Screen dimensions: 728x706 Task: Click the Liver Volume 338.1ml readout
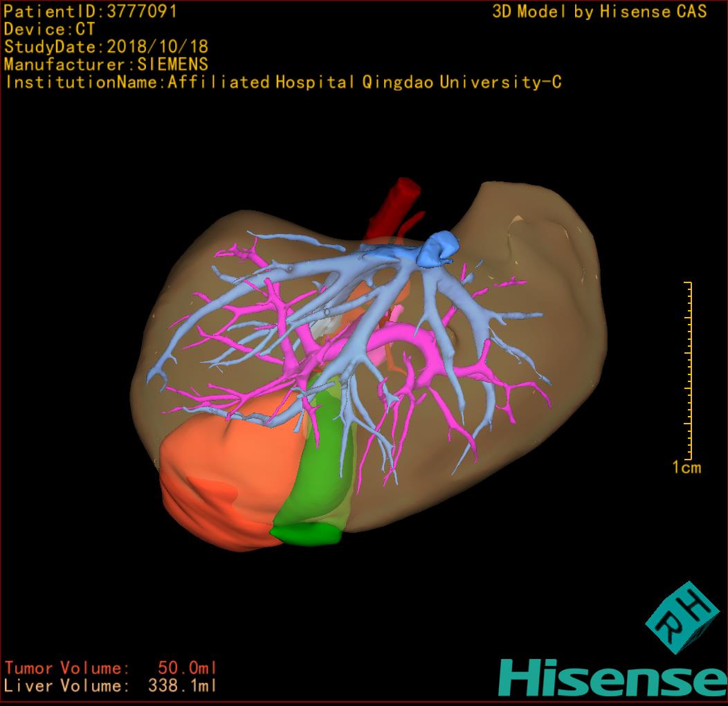click(x=111, y=685)
